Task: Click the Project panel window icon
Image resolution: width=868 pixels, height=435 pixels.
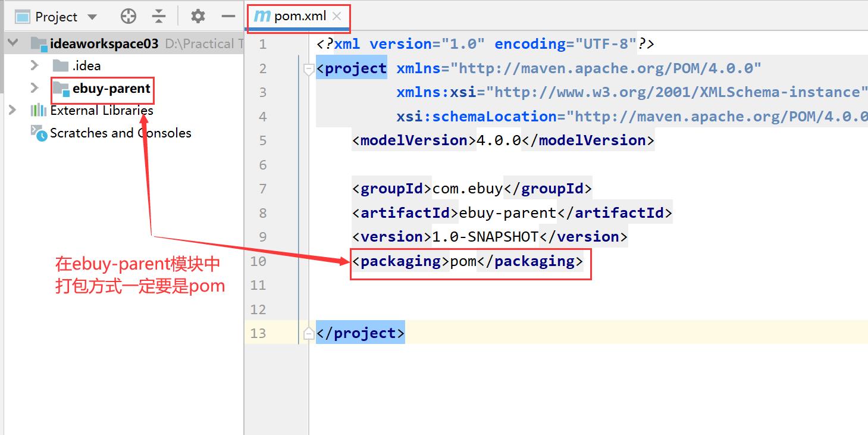Action: [23, 17]
